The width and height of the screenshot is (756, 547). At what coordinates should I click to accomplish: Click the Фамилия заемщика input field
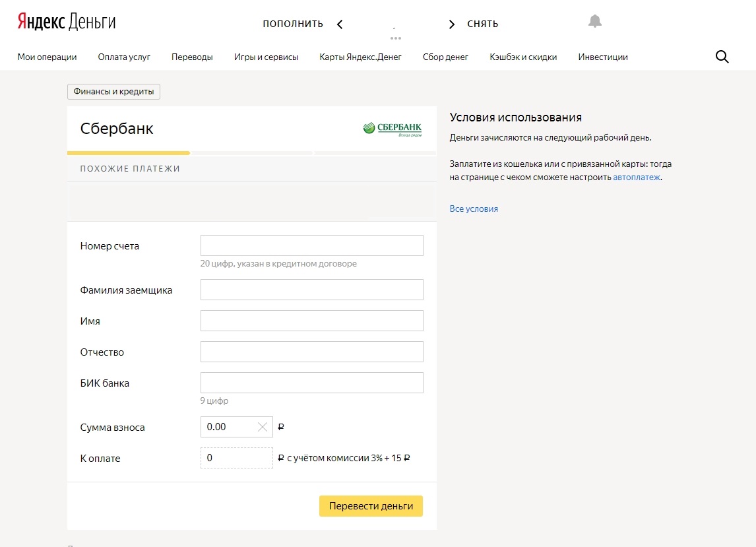click(x=311, y=290)
